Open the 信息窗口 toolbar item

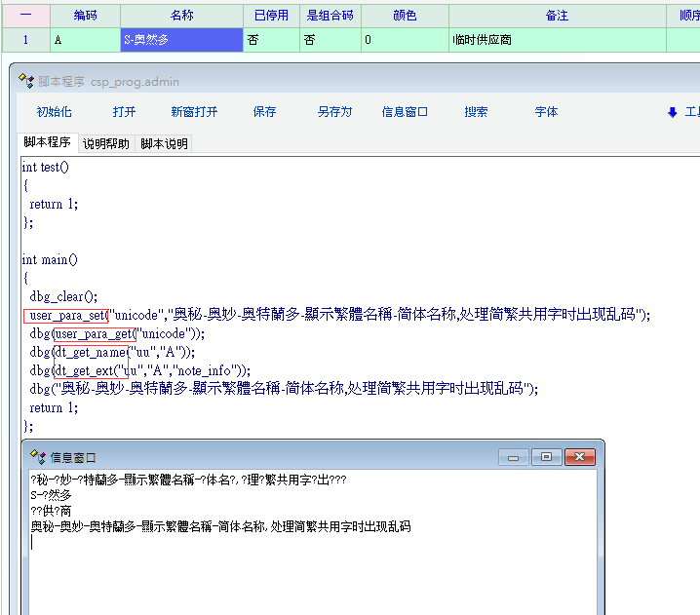click(406, 112)
